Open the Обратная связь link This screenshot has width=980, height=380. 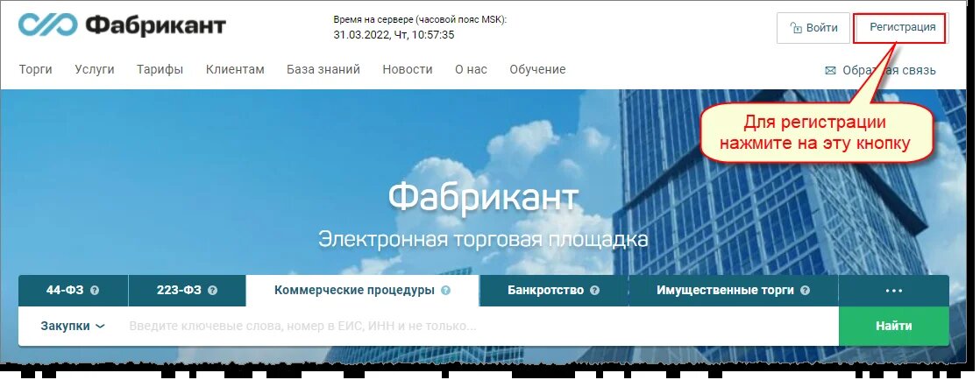click(x=889, y=71)
